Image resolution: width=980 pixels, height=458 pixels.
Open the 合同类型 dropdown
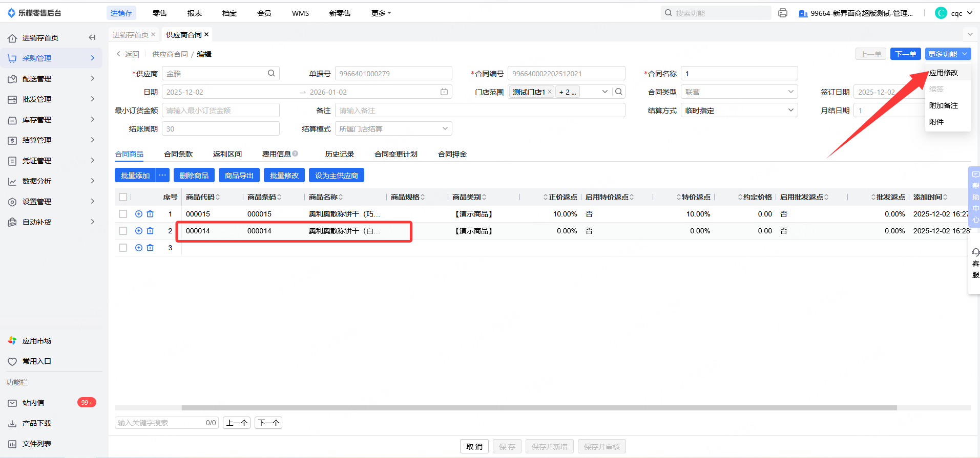tap(739, 92)
